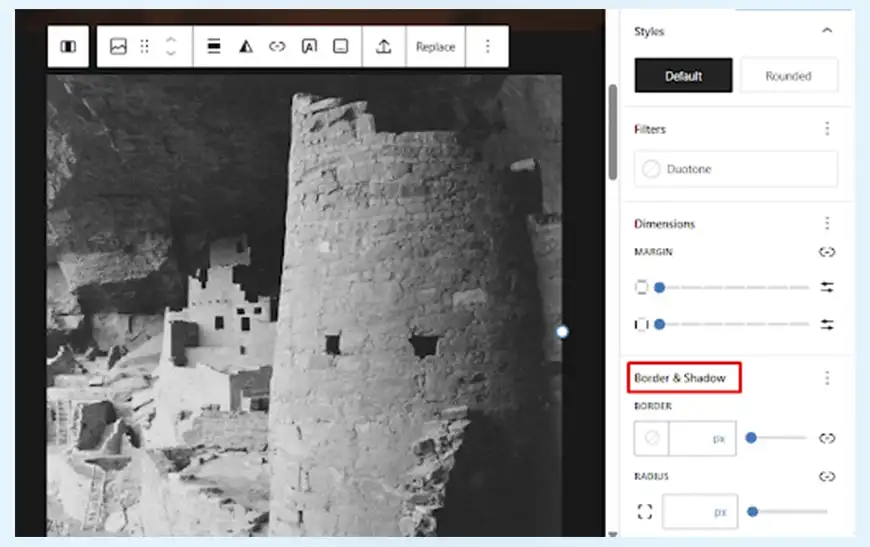Select the cliff dwelling image
This screenshot has height=547, width=870.
pyautogui.click(x=304, y=306)
